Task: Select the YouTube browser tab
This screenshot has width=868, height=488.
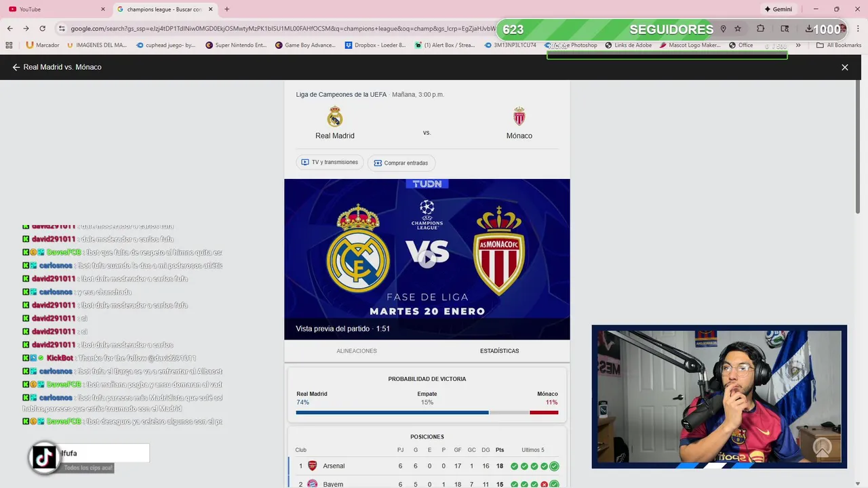Action: click(x=58, y=9)
